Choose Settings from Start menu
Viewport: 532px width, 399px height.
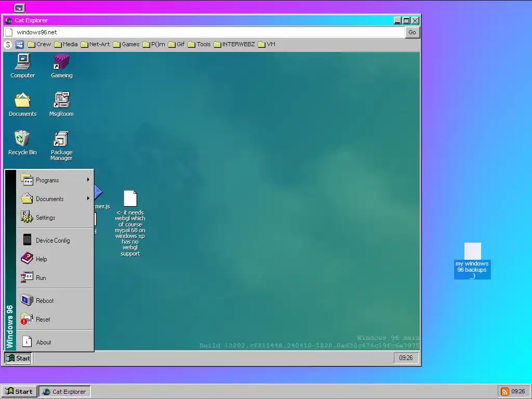click(55, 218)
